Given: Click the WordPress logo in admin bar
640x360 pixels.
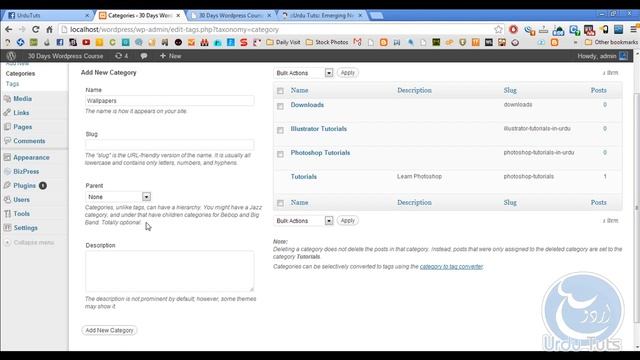Looking at the screenshot, I should (11, 56).
